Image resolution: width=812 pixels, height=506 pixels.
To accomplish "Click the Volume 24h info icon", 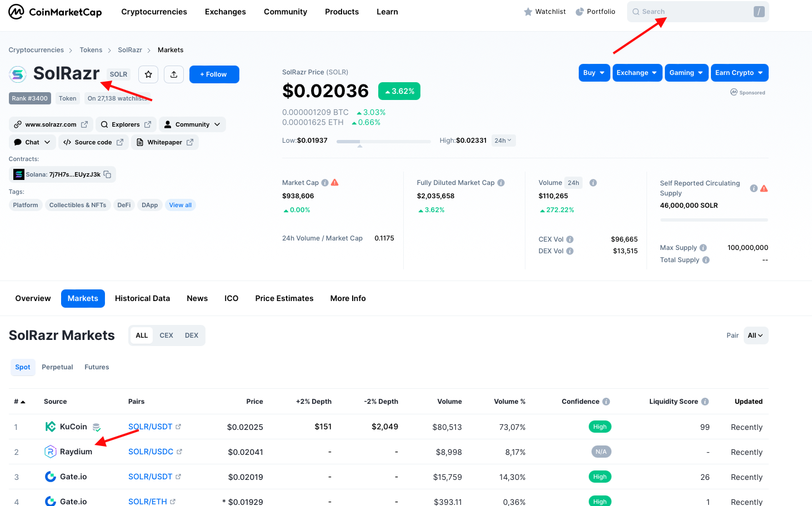I will click(593, 183).
